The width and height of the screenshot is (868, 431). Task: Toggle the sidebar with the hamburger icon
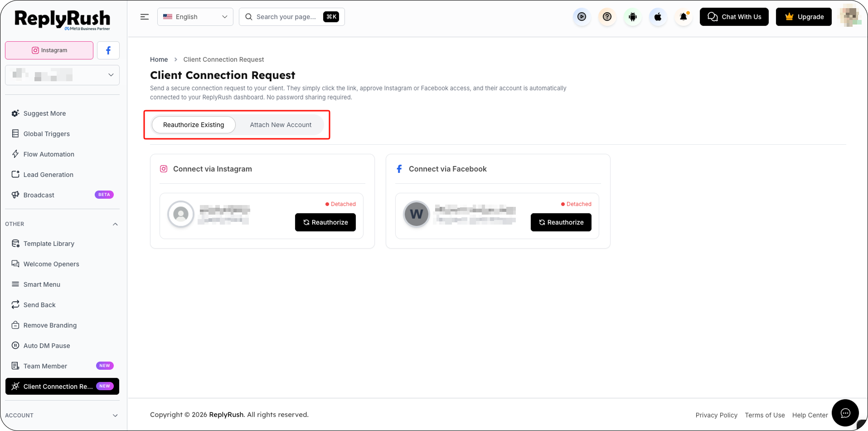coord(145,17)
